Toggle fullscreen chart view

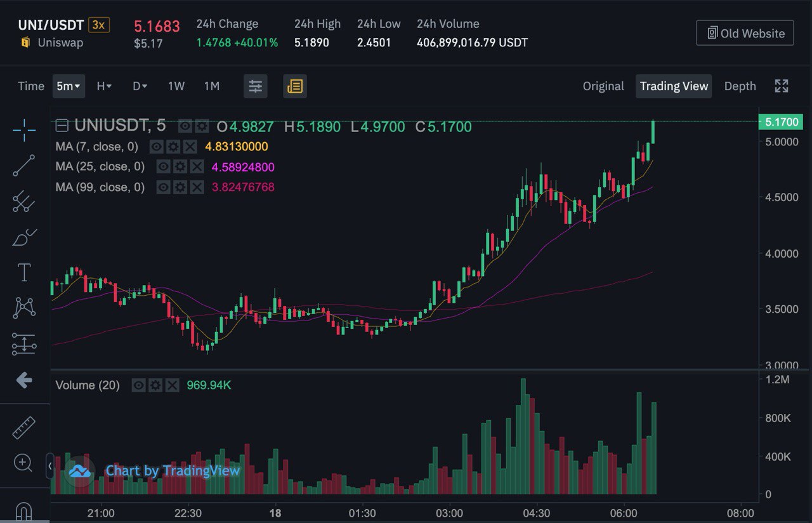point(782,86)
